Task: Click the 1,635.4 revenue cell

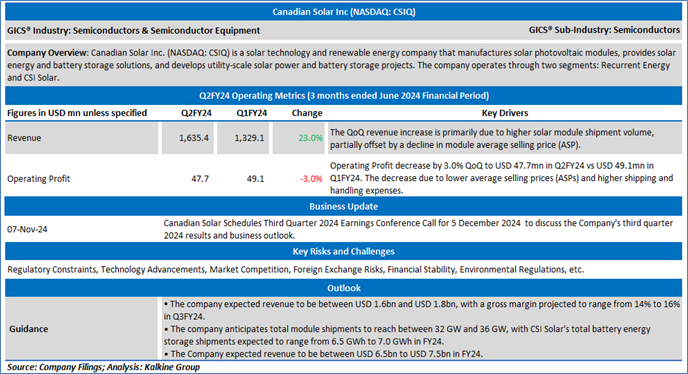Action: pos(188,138)
